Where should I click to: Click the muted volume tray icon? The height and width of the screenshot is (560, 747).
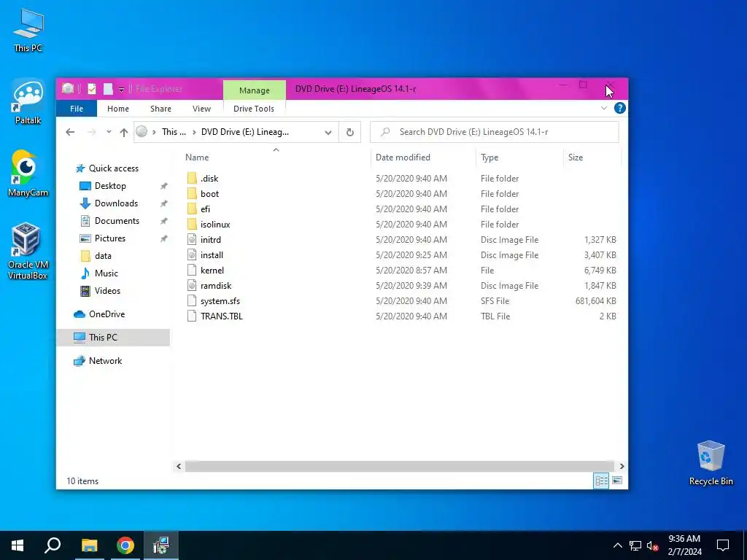pyautogui.click(x=652, y=545)
